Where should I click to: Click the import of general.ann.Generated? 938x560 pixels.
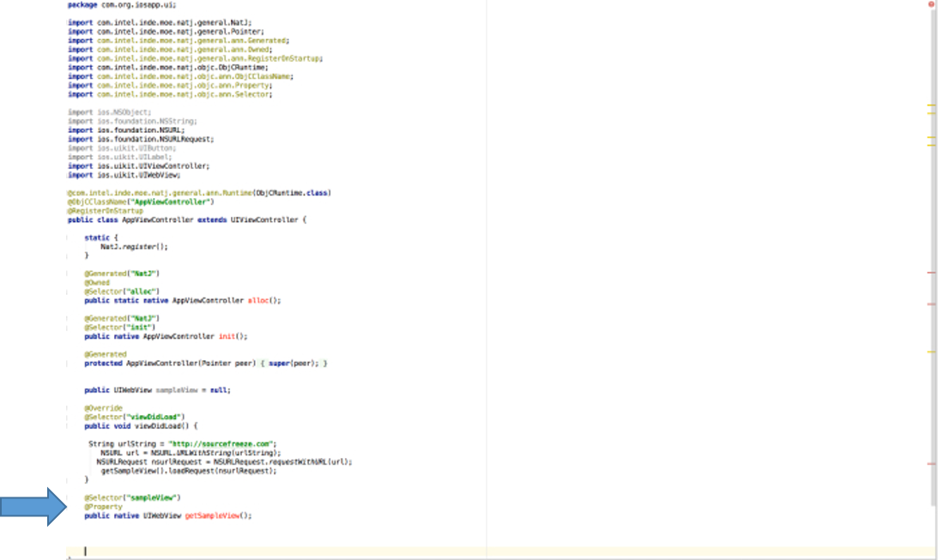179,40
